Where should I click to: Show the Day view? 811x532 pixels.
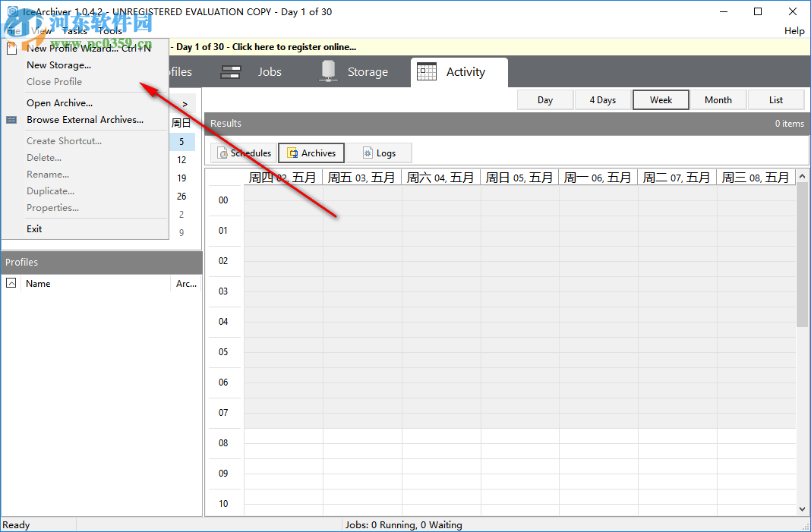[545, 99]
